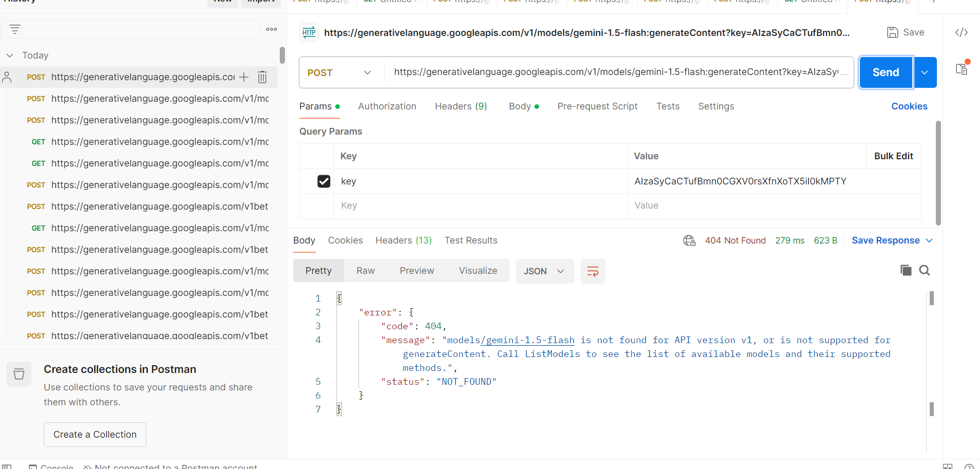Add selected history request using plus icon
980x469 pixels.
[x=244, y=77]
